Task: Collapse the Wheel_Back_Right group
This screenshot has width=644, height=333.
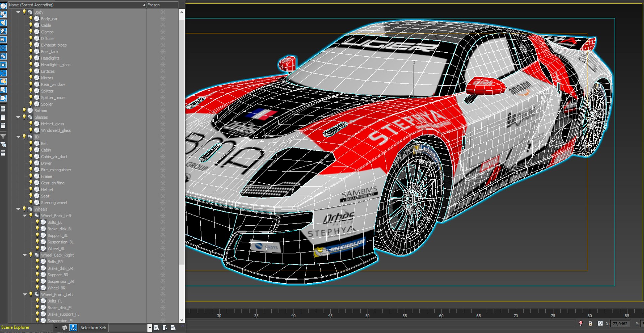Action: [25, 255]
